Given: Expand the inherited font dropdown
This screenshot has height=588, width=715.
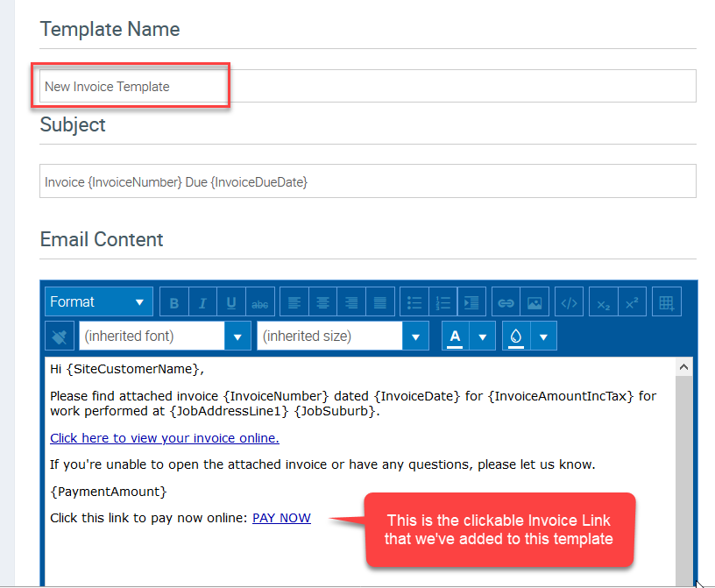Looking at the screenshot, I should tap(237, 337).
